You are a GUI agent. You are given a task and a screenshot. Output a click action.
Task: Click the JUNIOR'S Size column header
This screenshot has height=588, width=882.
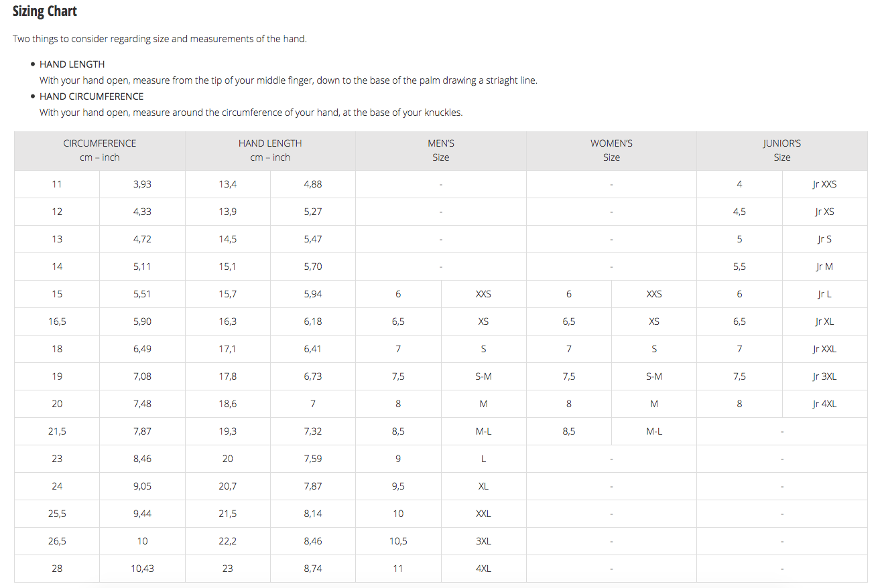coord(781,151)
